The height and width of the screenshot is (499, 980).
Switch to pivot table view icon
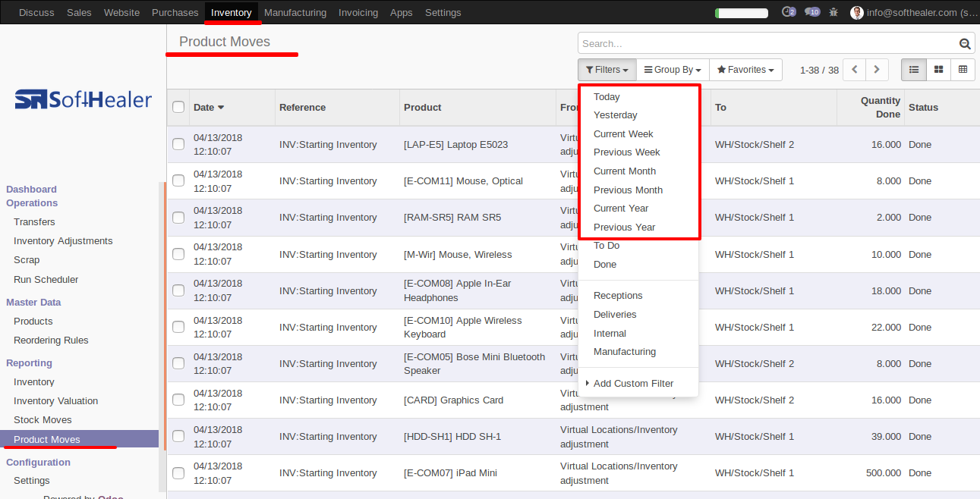coord(963,70)
